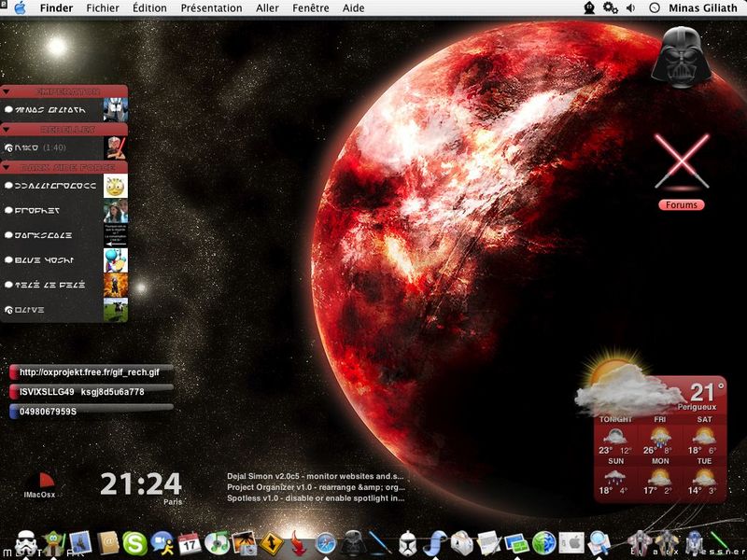This screenshot has height=560, width=747.
Task: Open iCal calendar showing 17
Action: point(190,543)
